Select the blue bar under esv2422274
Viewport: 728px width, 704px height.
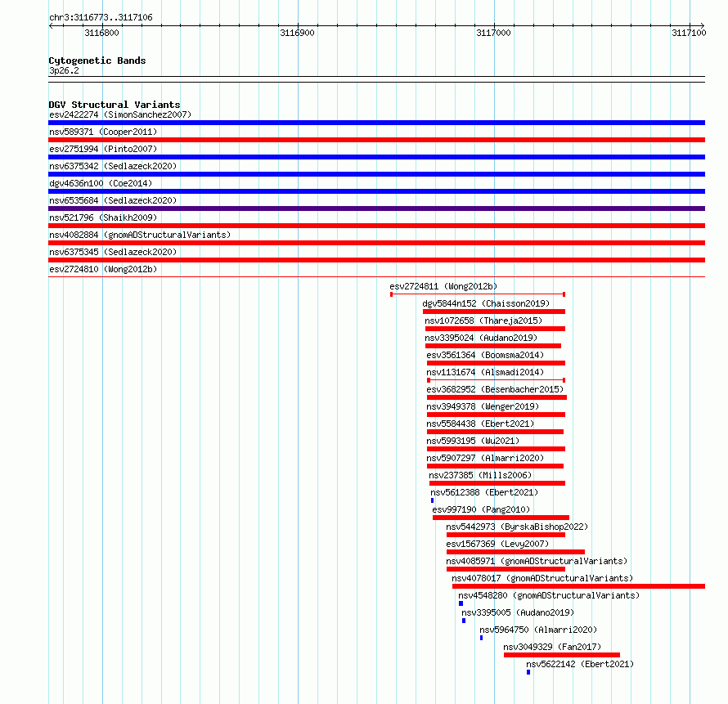[x=376, y=123]
